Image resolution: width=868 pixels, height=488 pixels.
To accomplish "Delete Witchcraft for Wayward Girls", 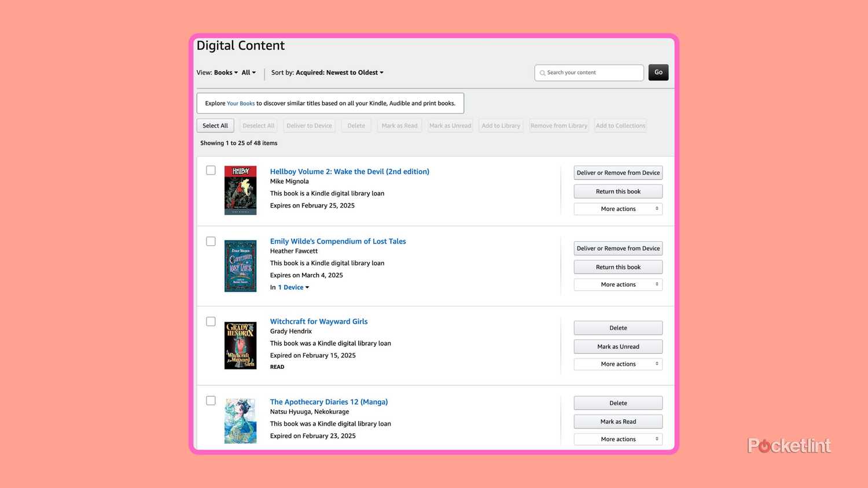I will [x=618, y=328].
